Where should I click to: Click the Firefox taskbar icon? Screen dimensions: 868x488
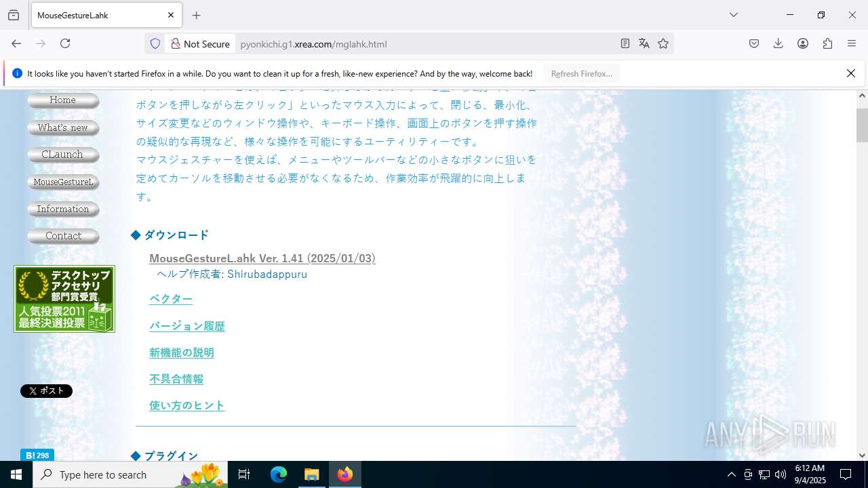pyautogui.click(x=345, y=474)
